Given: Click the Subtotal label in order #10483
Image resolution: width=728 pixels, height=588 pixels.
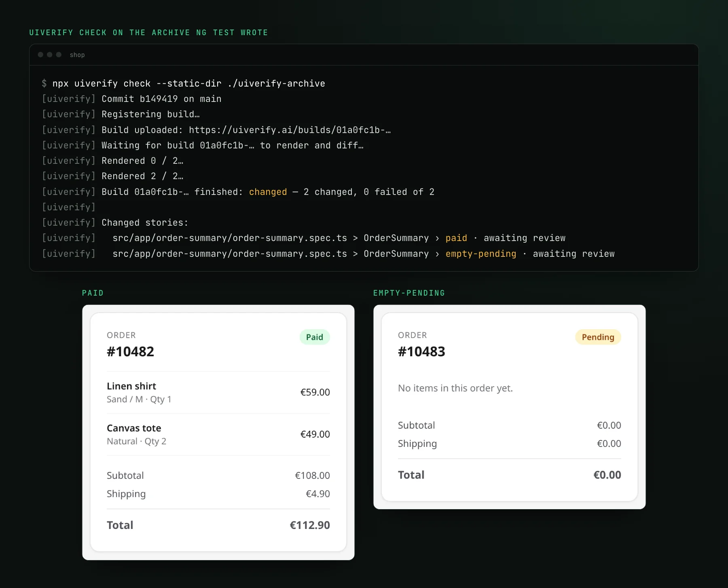Looking at the screenshot, I should click(x=417, y=425).
